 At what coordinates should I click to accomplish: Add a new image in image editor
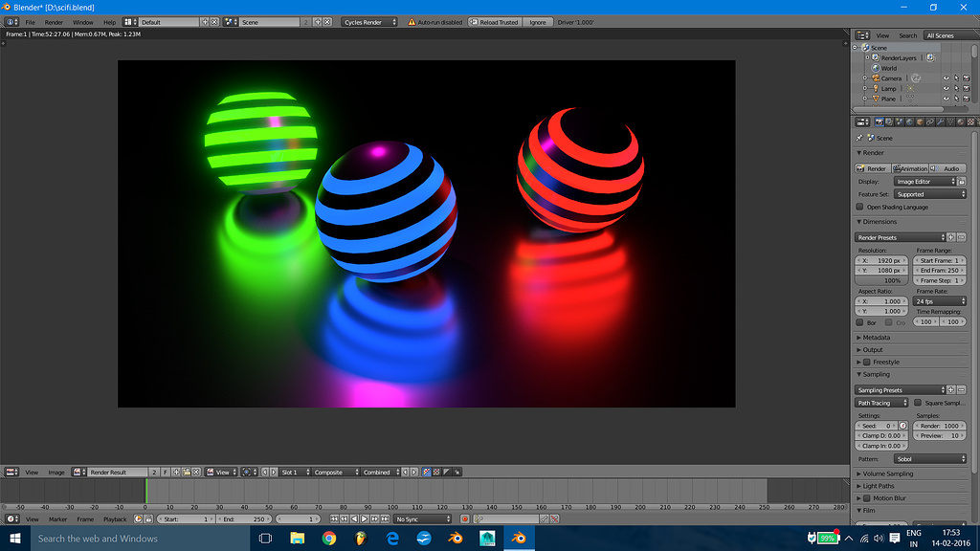click(x=176, y=473)
